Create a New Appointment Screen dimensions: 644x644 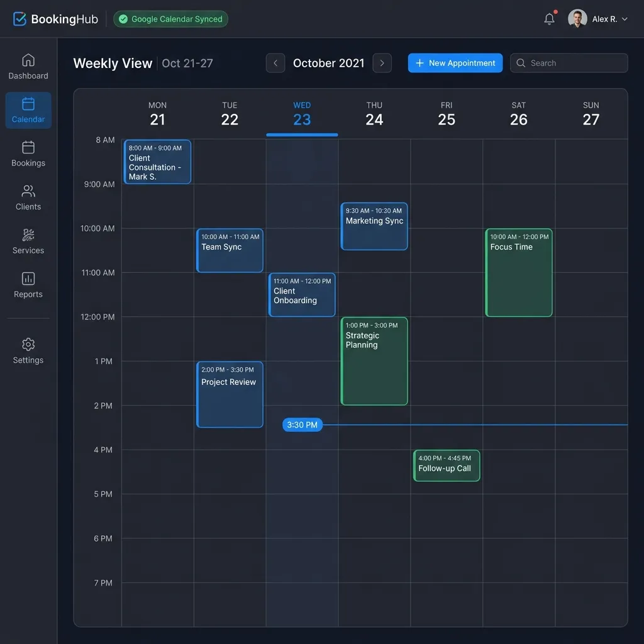(x=455, y=63)
